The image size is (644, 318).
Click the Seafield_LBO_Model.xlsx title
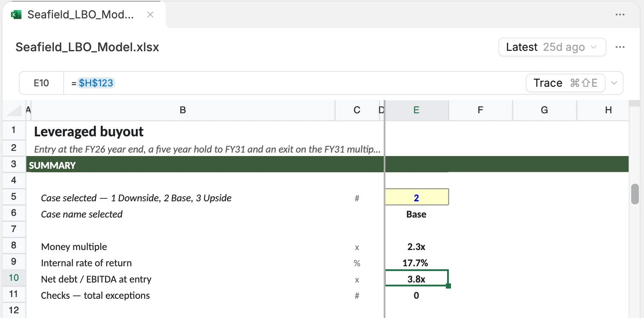(87, 47)
